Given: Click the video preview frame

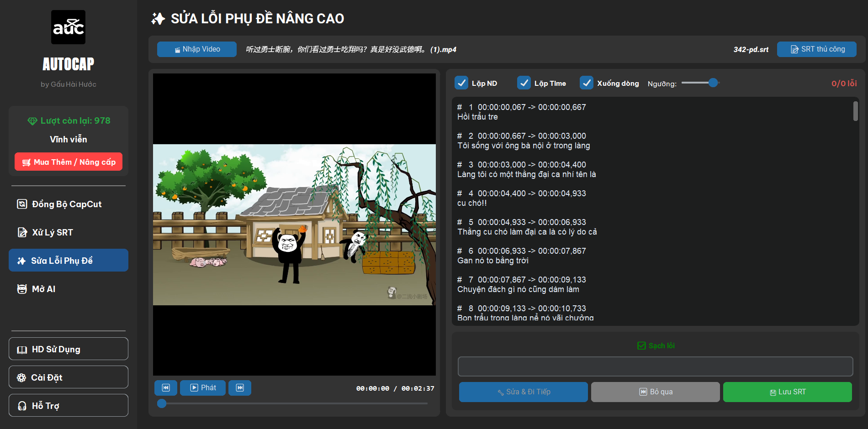Looking at the screenshot, I should [294, 225].
